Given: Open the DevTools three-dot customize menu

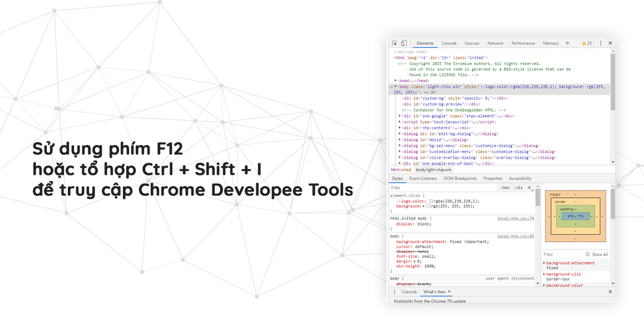Looking at the screenshot, I should click(601, 43).
